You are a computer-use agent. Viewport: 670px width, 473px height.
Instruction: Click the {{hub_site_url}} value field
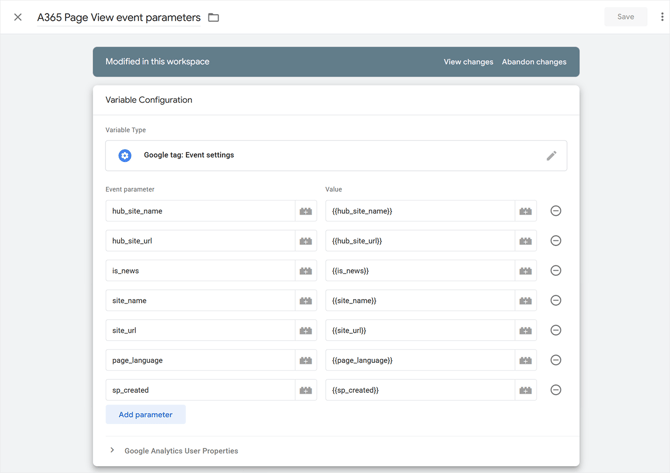pyautogui.click(x=420, y=241)
